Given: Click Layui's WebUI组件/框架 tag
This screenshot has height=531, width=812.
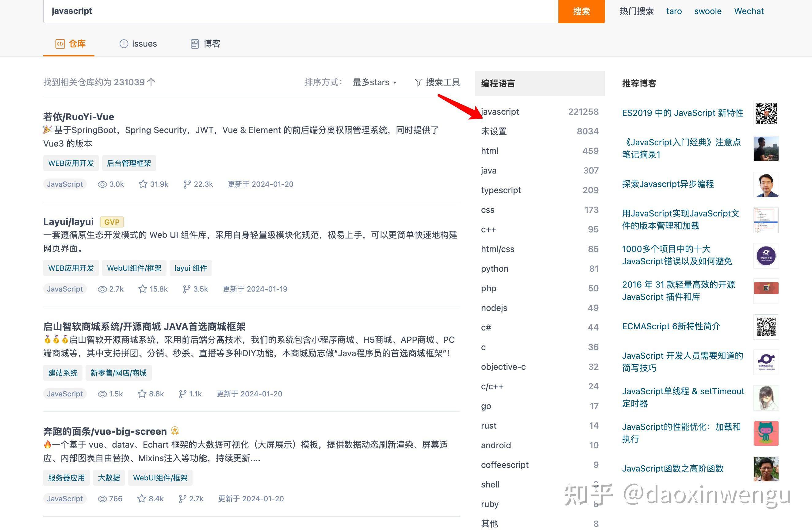Looking at the screenshot, I should tap(134, 268).
